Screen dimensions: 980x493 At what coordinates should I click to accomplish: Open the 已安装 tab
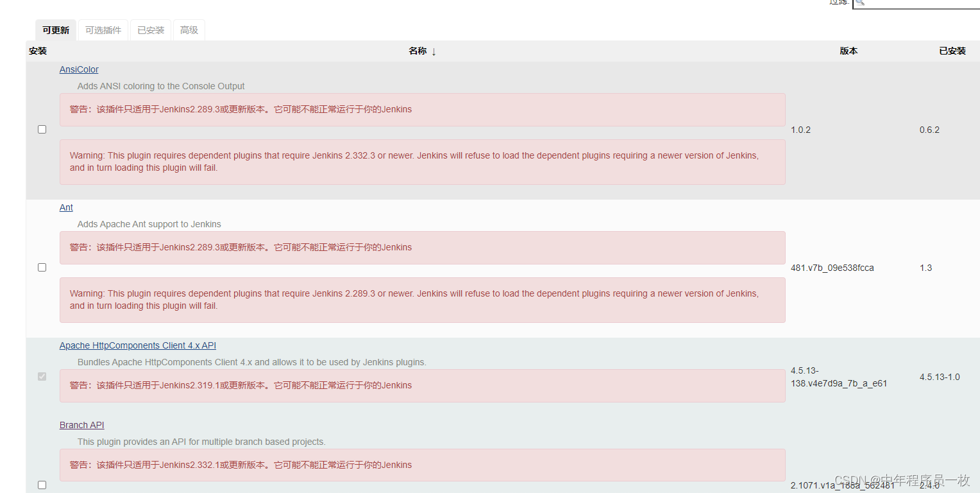pos(151,30)
